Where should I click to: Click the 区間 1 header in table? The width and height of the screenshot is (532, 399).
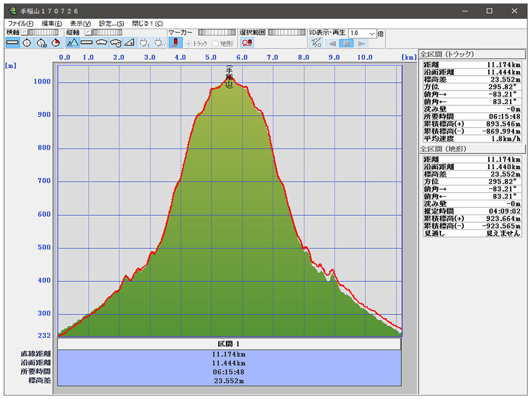(x=229, y=343)
